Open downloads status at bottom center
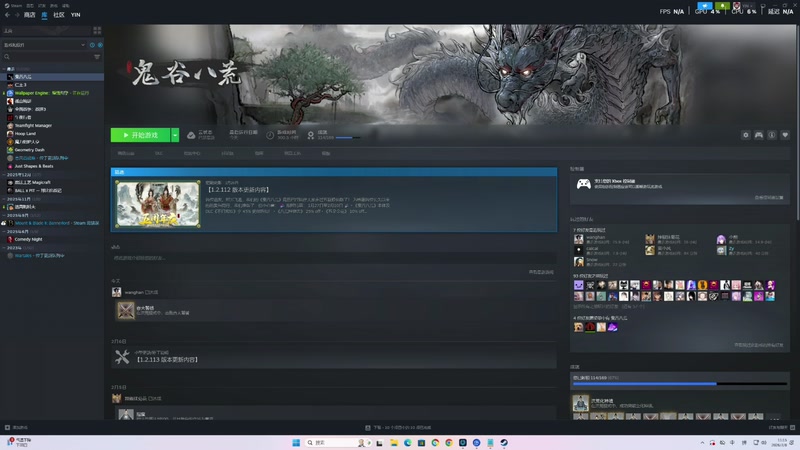 tap(399, 428)
